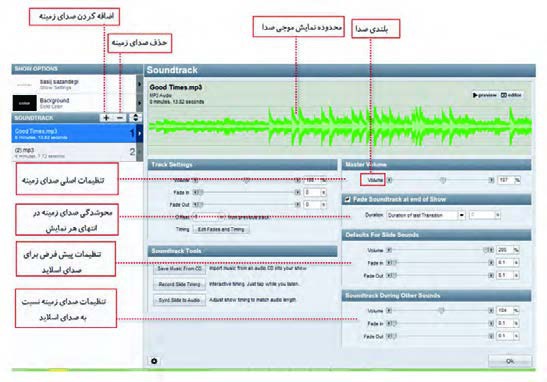Click the Track Settings section header

click(242, 165)
